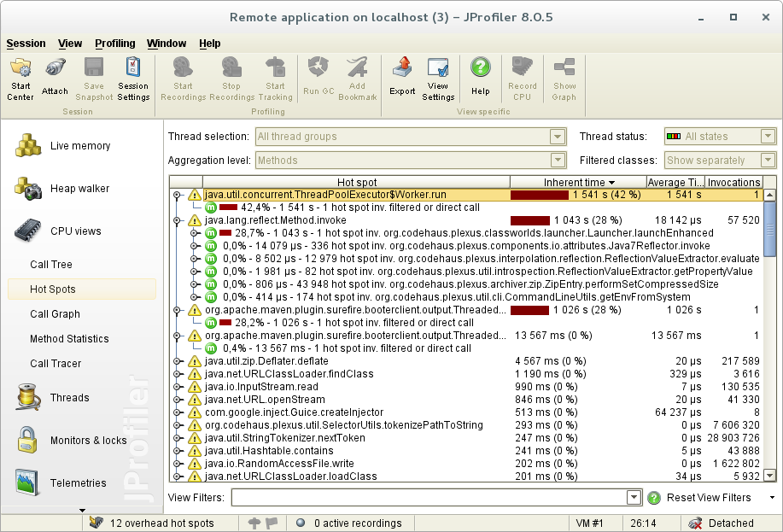The width and height of the screenshot is (783, 532).
Task: Expand the java.util.zip.Deflater.deflate node
Action: [x=177, y=361]
